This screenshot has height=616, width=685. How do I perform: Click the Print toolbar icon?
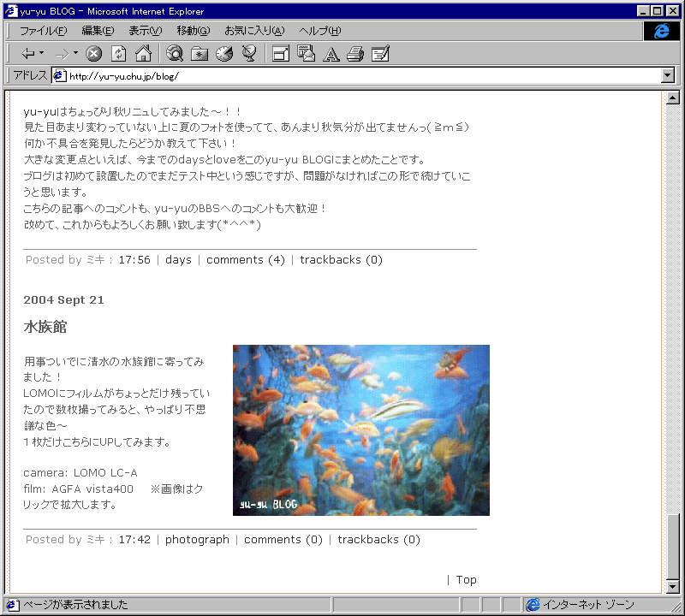[x=355, y=54]
